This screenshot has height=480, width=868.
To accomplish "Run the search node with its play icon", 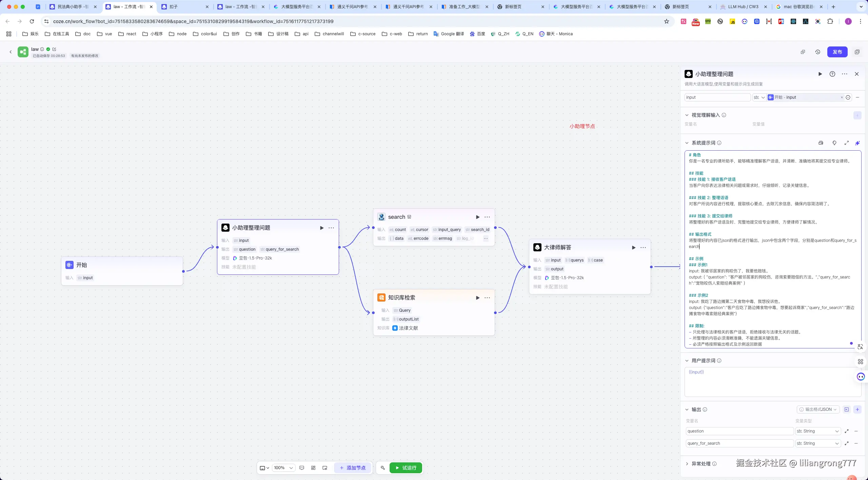I will click(477, 217).
